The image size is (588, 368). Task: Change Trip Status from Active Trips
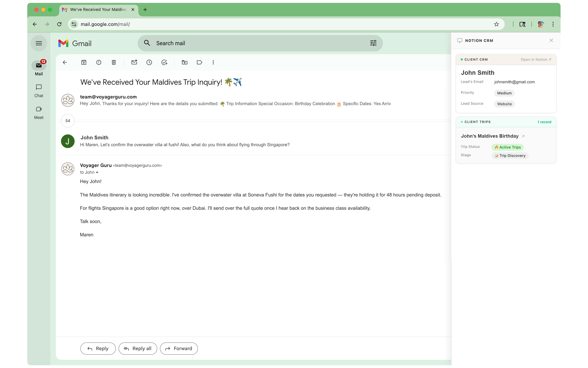[x=507, y=147]
